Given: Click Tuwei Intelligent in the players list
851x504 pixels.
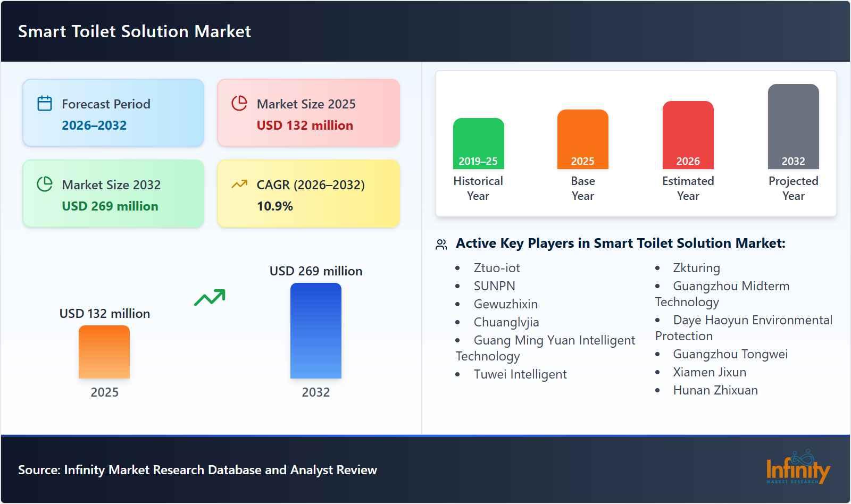Looking at the screenshot, I should (520, 374).
